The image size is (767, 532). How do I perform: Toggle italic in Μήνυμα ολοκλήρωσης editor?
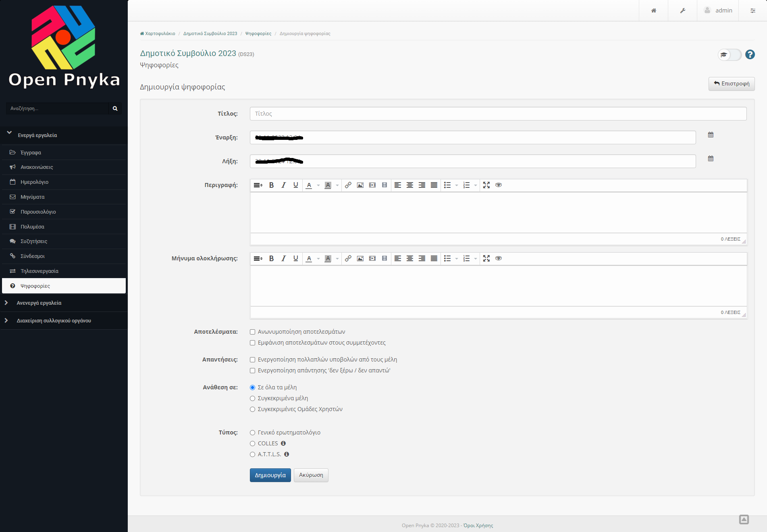tap(284, 258)
